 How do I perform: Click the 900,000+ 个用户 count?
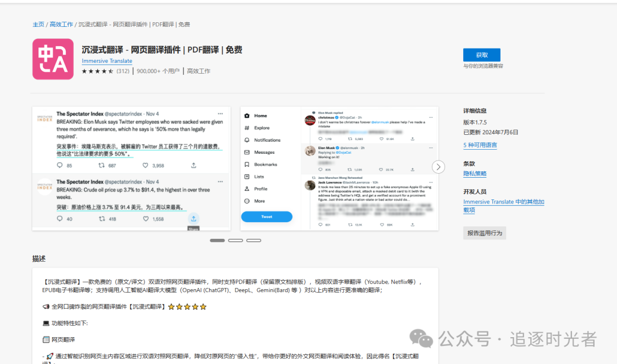[x=158, y=71]
